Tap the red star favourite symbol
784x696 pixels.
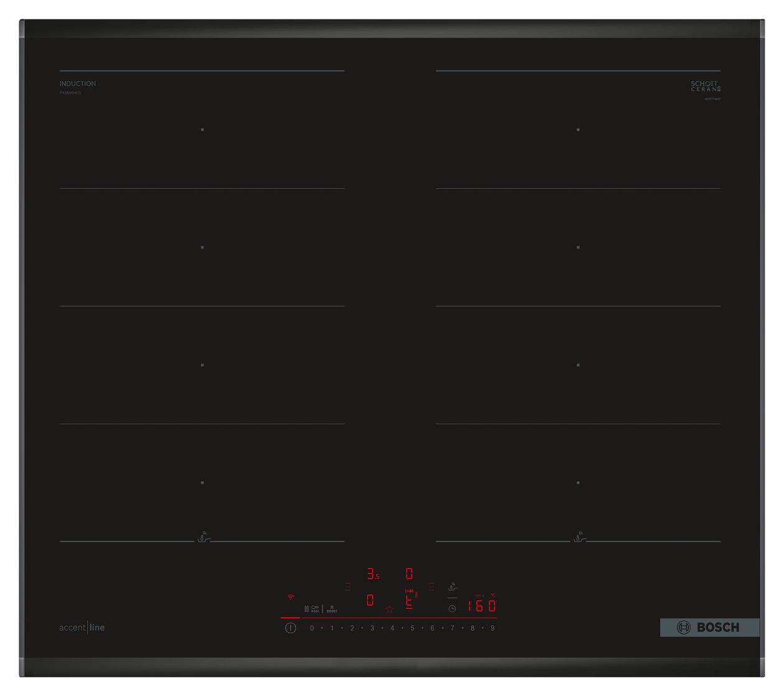pos(390,609)
